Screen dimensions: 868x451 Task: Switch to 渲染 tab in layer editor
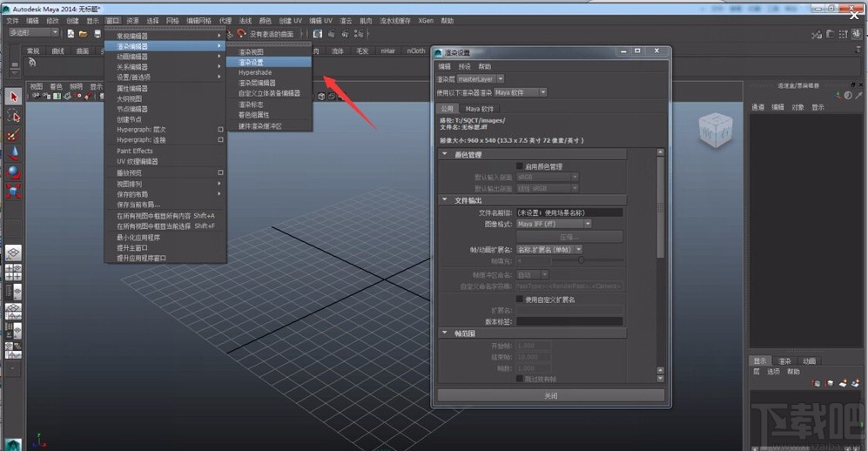pos(784,360)
